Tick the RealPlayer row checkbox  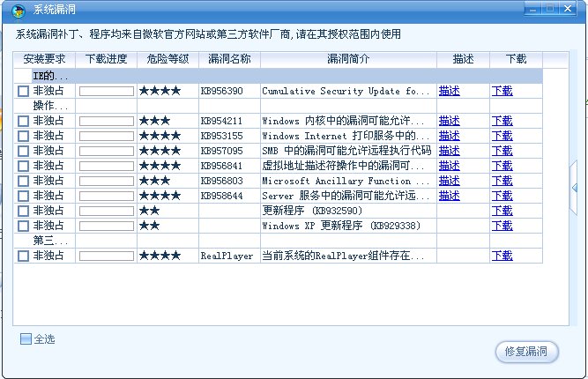tap(23, 256)
